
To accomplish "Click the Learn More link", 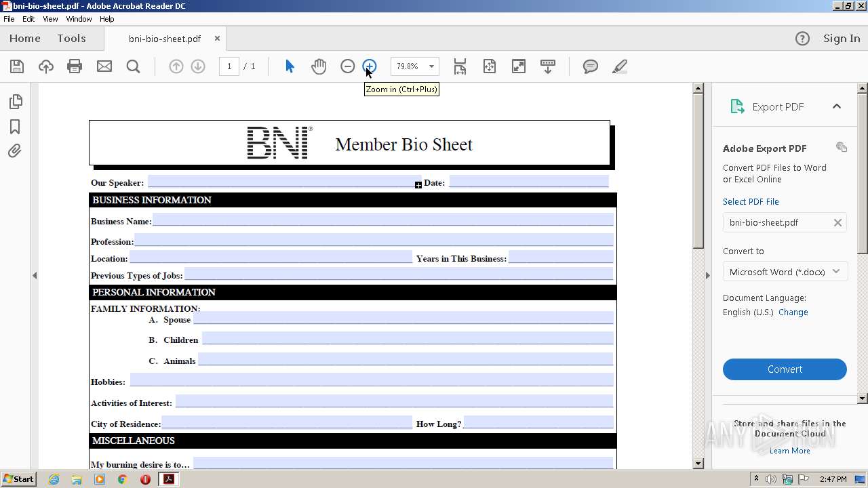I will pos(789,451).
